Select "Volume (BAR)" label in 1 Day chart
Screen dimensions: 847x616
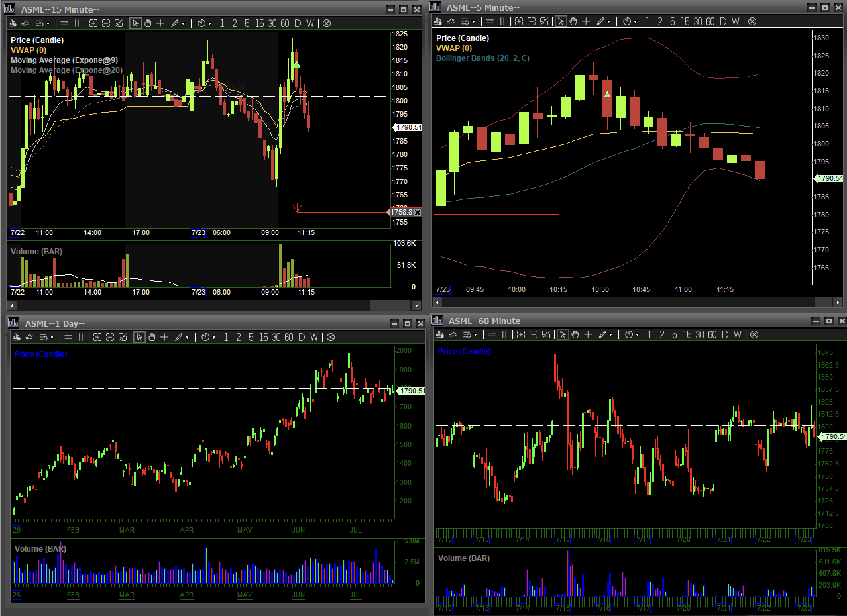point(40,549)
